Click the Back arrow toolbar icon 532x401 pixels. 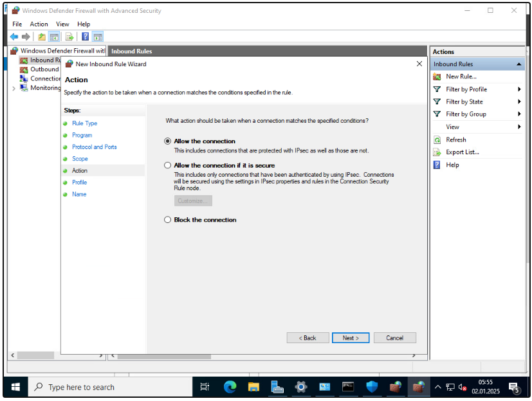[14, 37]
